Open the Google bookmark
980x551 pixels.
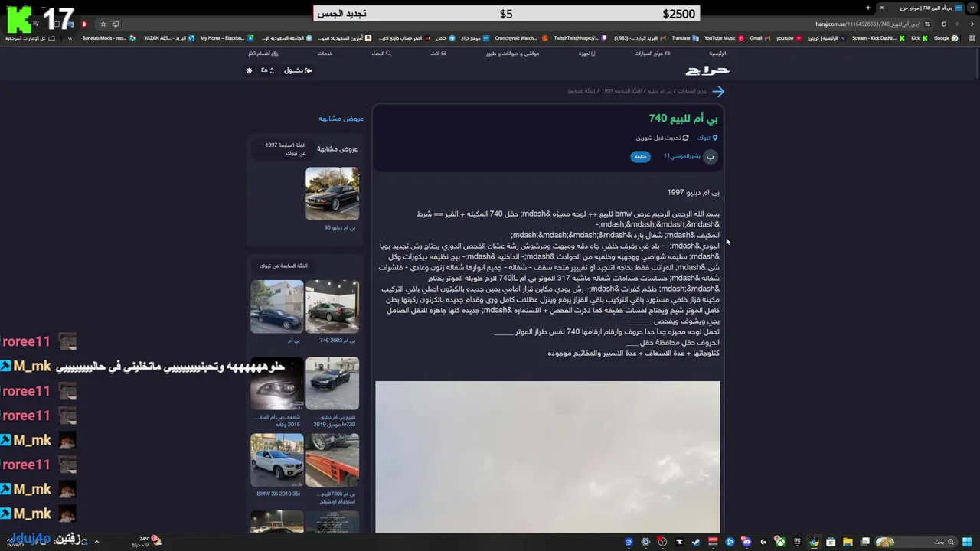pos(946,38)
